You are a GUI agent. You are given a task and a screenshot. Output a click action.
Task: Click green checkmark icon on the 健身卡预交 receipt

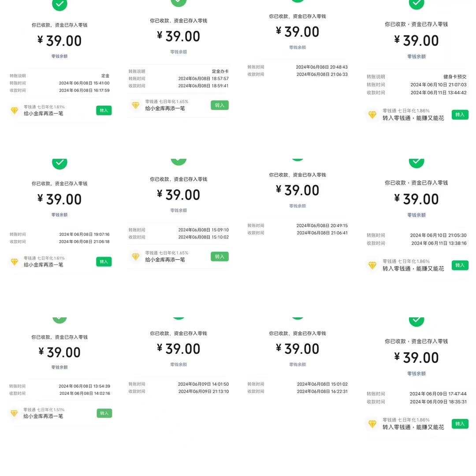pyautogui.click(x=416, y=4)
